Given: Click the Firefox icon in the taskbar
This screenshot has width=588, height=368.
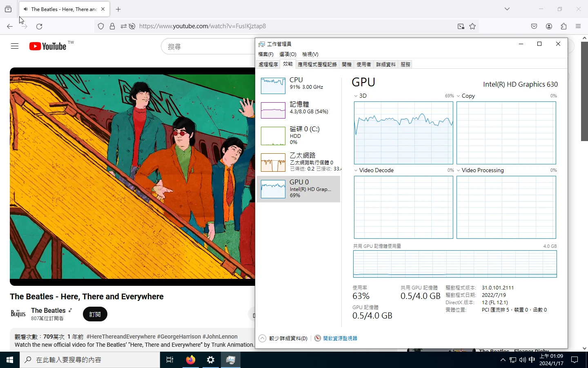Looking at the screenshot, I should point(191,360).
